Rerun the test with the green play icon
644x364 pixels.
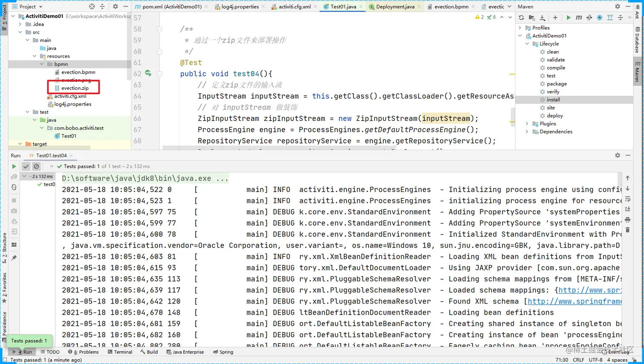click(14, 166)
